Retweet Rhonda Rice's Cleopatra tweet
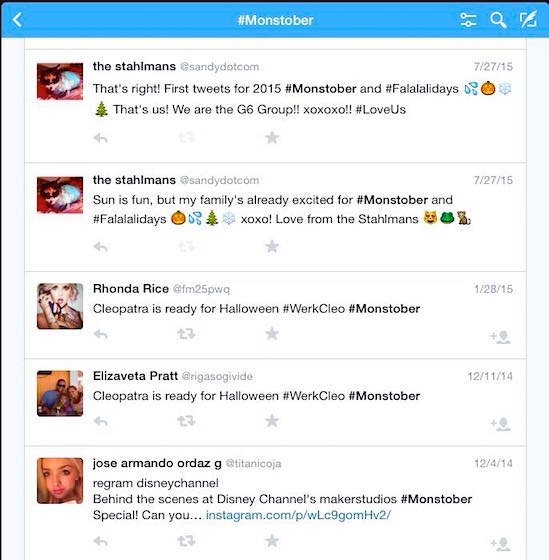549x560 pixels. pos(186,334)
